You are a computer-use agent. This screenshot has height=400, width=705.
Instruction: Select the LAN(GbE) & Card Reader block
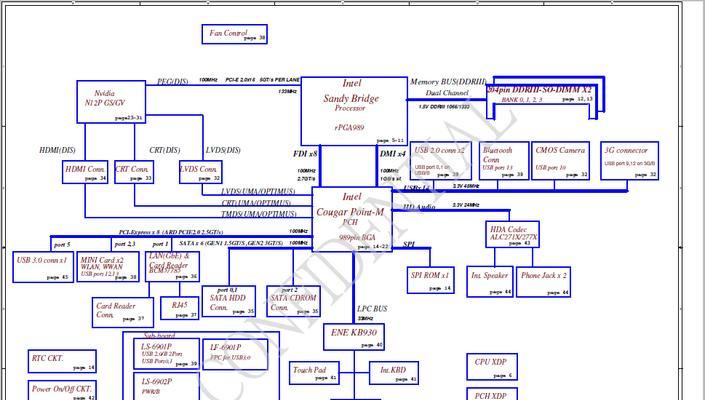[172, 267]
